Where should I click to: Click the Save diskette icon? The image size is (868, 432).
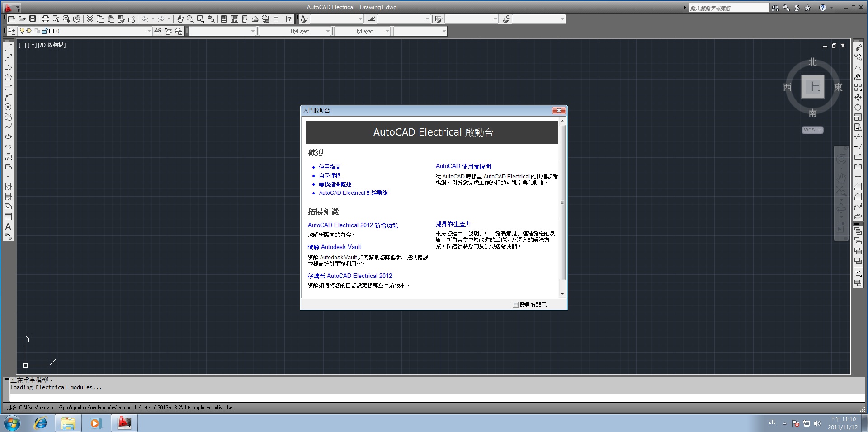coord(33,19)
